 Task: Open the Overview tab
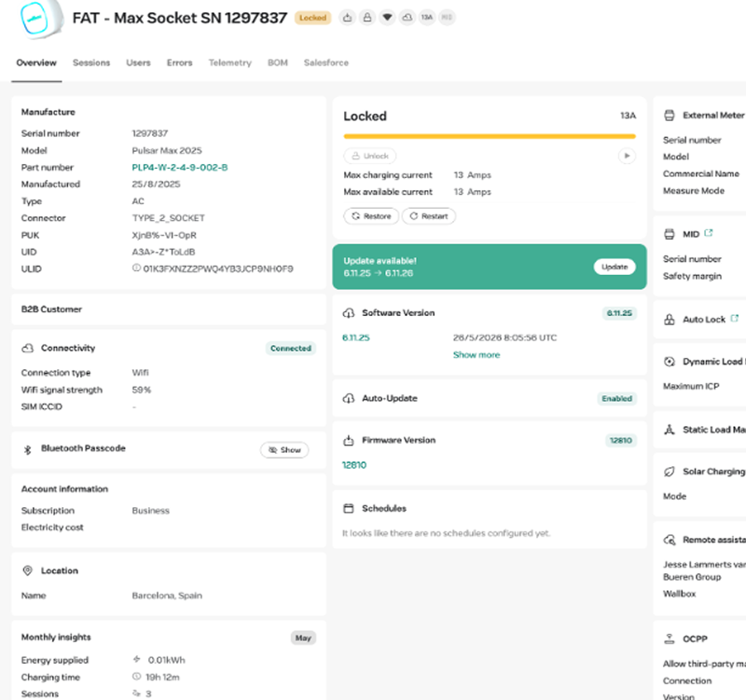[x=36, y=62]
